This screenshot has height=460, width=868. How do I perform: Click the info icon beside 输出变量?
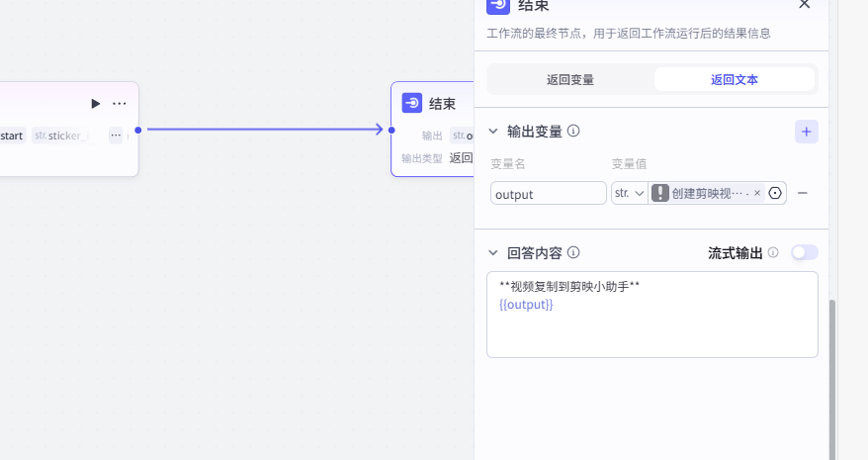pyautogui.click(x=573, y=131)
